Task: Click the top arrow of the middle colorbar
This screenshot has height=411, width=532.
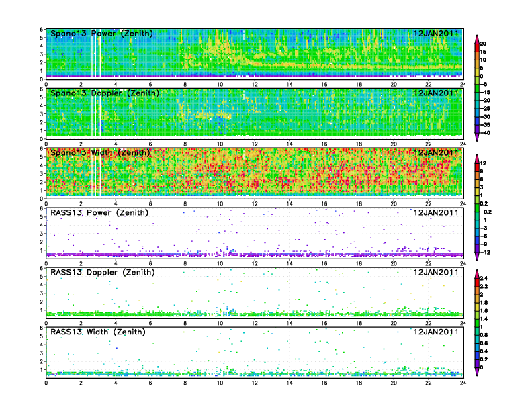Action: pyautogui.click(x=477, y=157)
